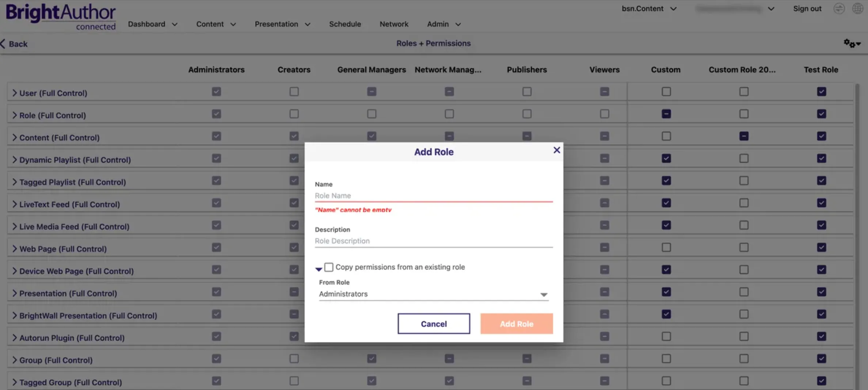Click the network sync status icon
Screen dimensions: 868x390
pyautogui.click(x=839, y=8)
